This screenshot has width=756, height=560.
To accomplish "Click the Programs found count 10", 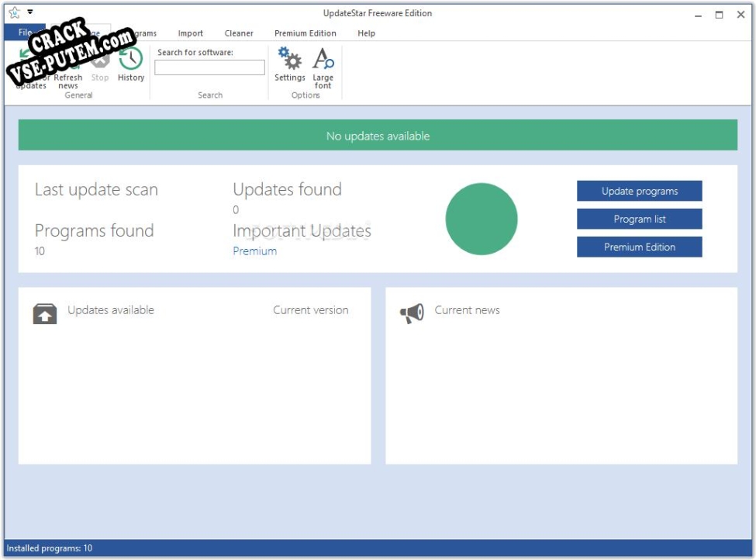I will [40, 251].
